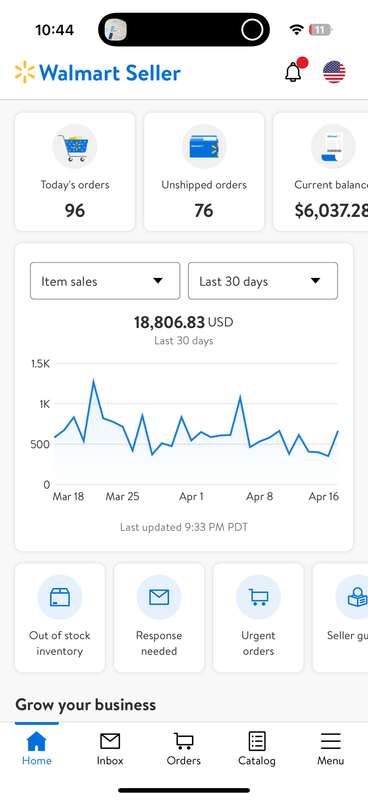
Task: Open the Unshipped orders card
Action: point(204,172)
